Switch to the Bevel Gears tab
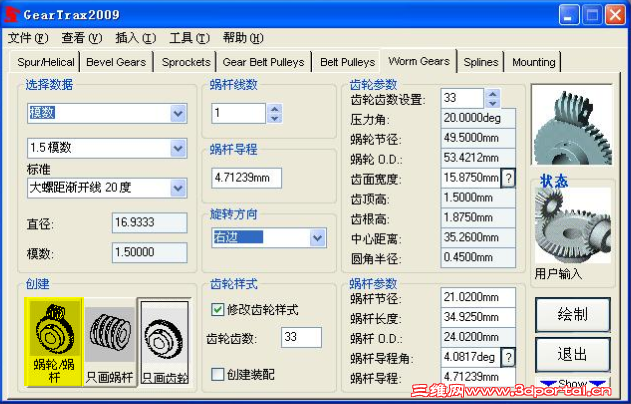The width and height of the screenshot is (631, 404). [x=116, y=62]
